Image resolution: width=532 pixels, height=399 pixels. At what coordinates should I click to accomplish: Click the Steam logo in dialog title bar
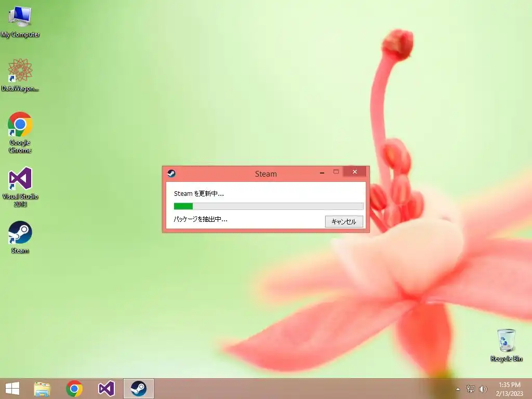point(171,174)
